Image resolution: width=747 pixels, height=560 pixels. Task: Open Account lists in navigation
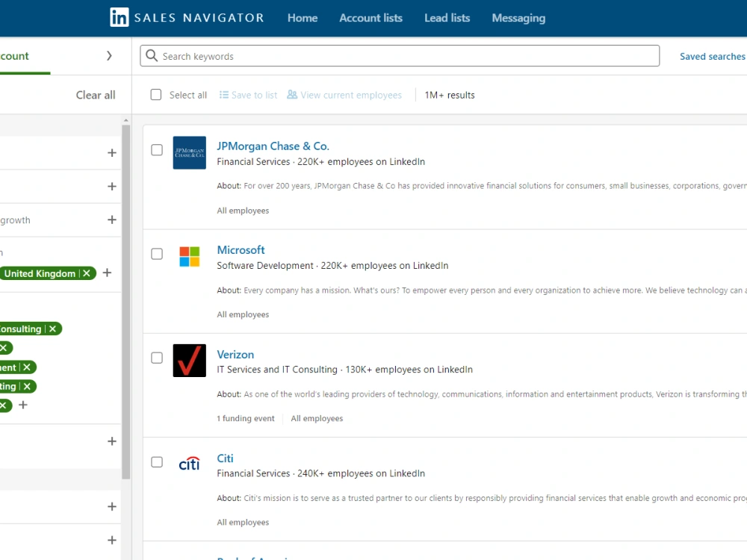[371, 18]
